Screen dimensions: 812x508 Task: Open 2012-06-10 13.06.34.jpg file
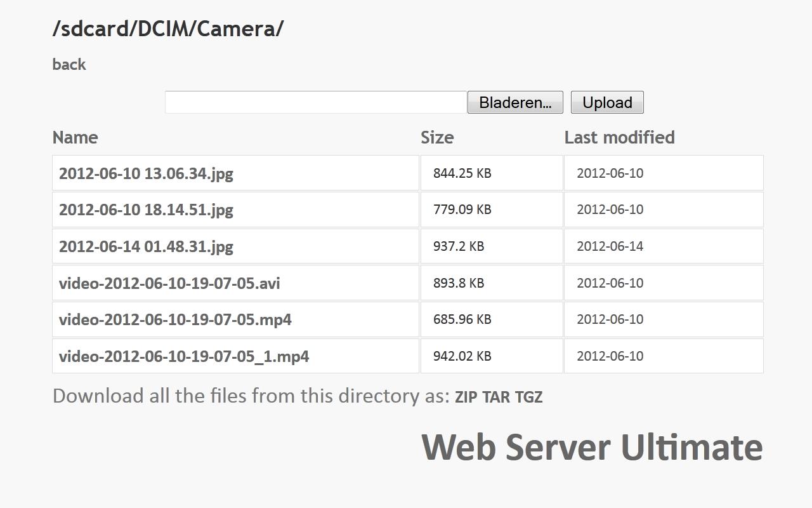146,173
